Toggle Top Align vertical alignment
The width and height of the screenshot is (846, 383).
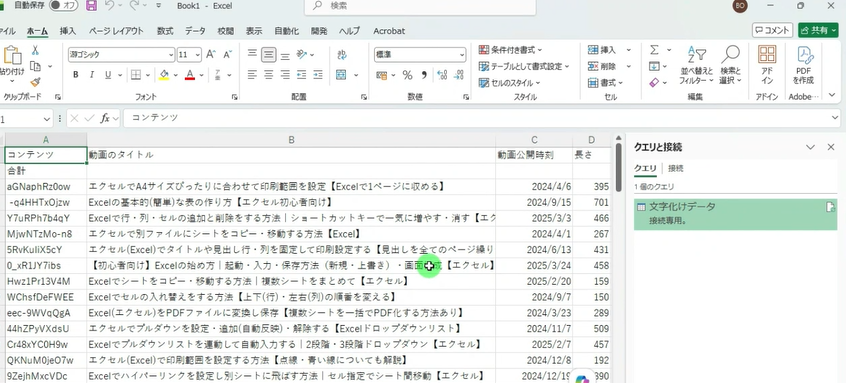[x=252, y=54]
